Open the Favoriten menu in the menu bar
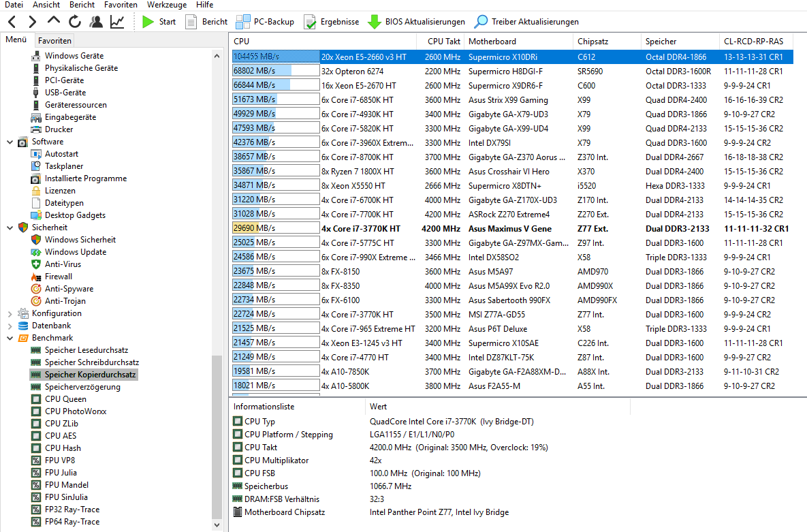807x532 pixels. coord(121,5)
